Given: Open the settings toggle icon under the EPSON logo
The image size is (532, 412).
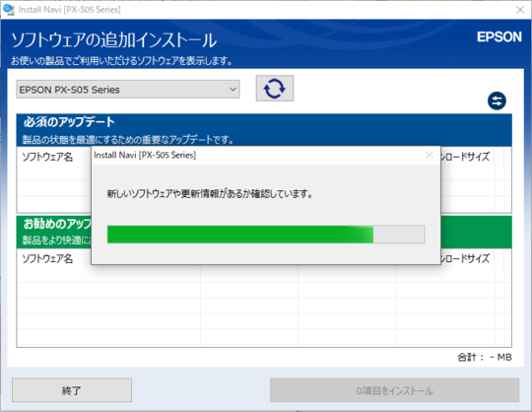Looking at the screenshot, I should click(497, 101).
